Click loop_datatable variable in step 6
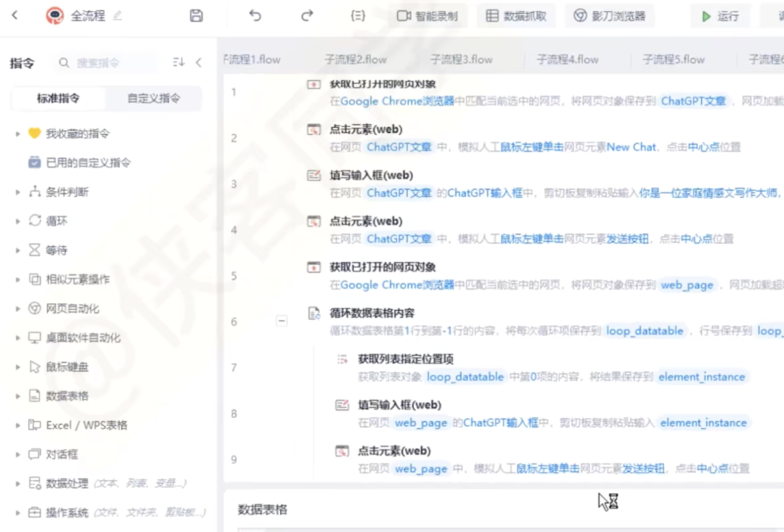The height and width of the screenshot is (532, 784). [x=645, y=331]
